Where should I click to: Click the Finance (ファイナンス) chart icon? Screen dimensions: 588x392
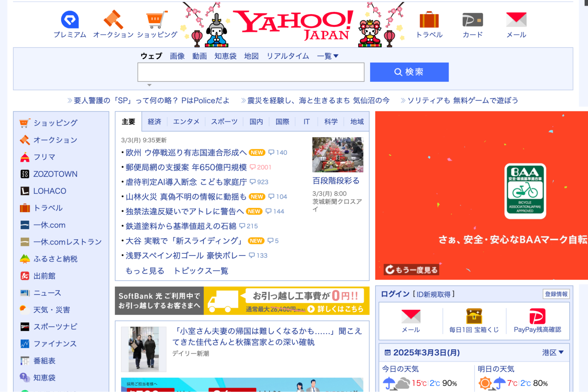click(x=25, y=344)
